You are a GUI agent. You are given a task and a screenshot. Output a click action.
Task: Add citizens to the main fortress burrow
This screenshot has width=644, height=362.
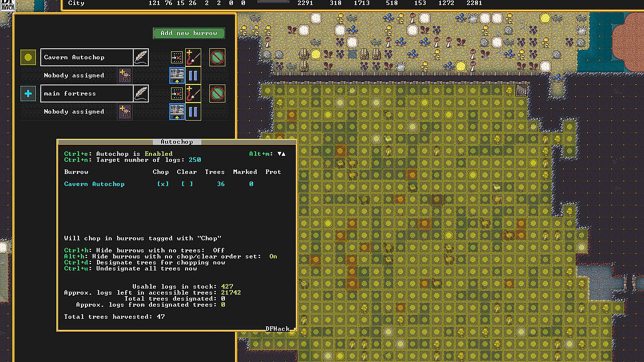(124, 112)
